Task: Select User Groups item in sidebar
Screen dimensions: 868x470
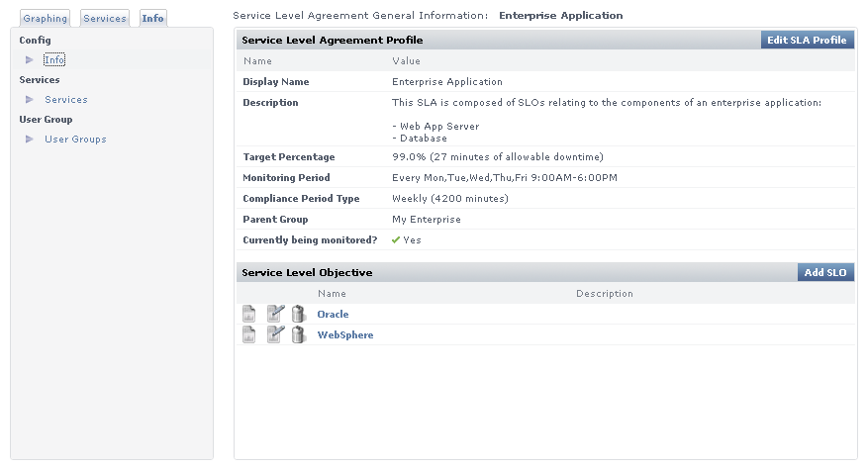Action: click(x=75, y=140)
